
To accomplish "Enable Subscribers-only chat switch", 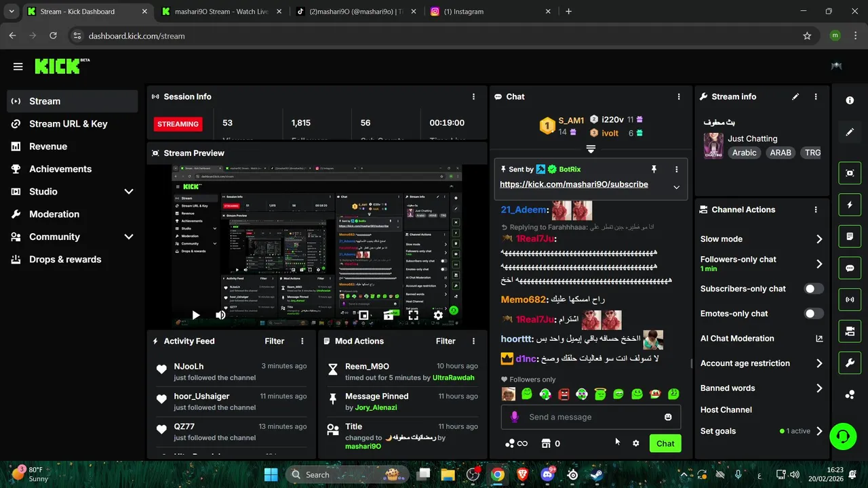I will tap(813, 289).
